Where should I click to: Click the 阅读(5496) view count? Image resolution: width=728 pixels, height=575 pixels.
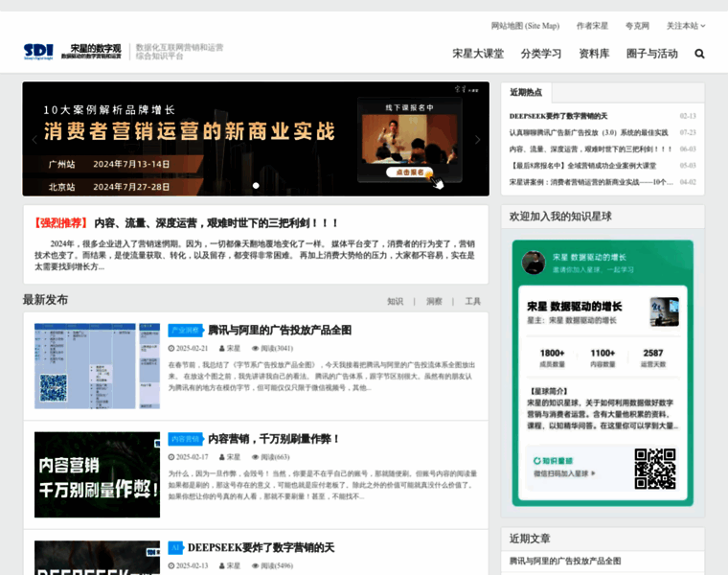coord(277,565)
